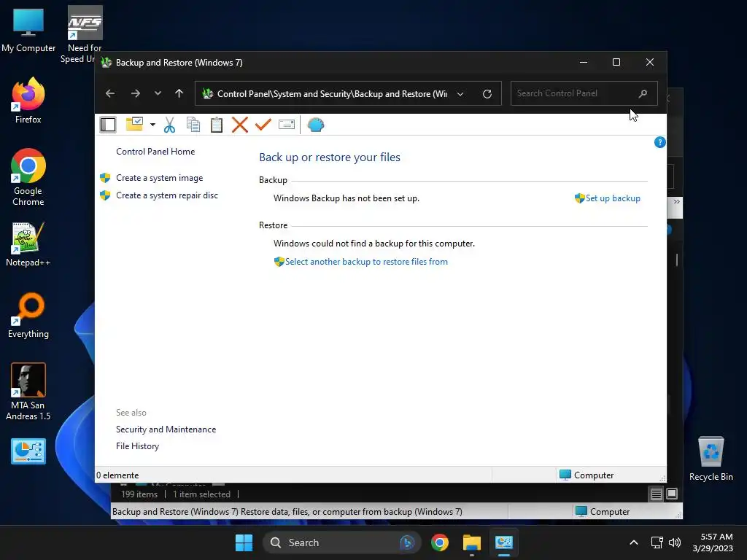This screenshot has width=747, height=560.
Task: Click the orange checkmark toolbar icon
Action: click(x=263, y=125)
